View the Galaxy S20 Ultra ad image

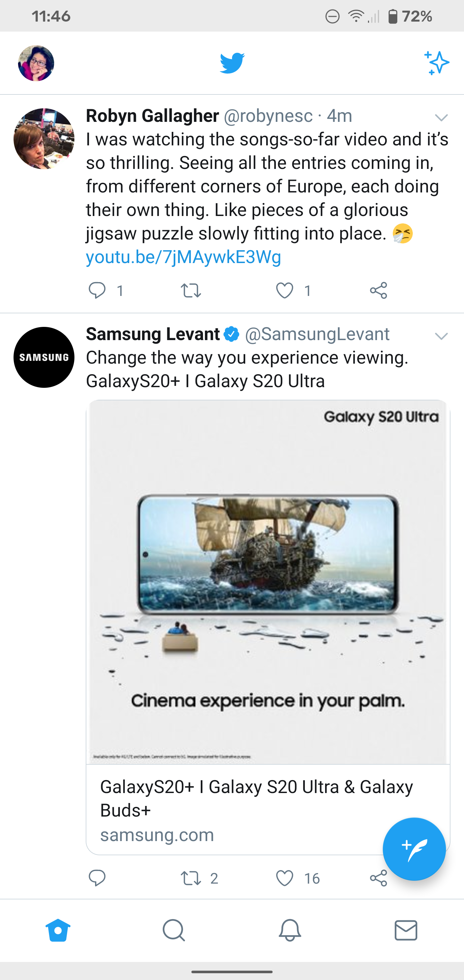pos(268,582)
